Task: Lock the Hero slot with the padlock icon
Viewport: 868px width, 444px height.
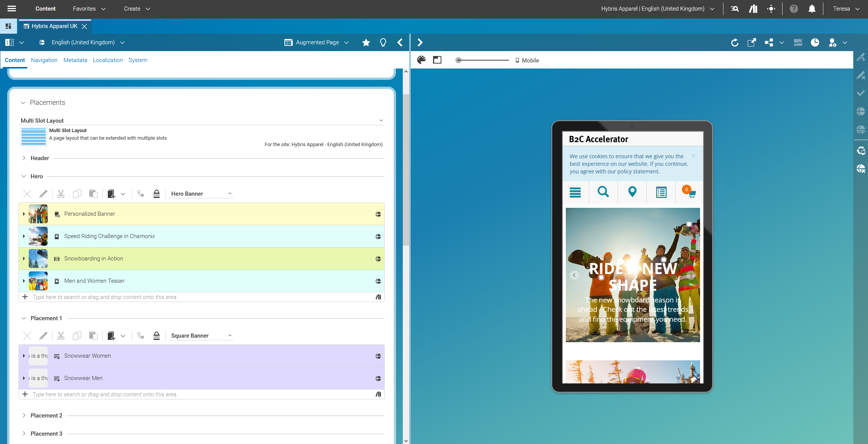Action: [157, 193]
